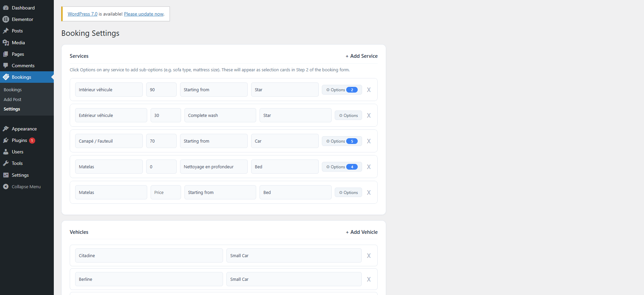The image size is (644, 295).
Task: Click the Pages sidebar icon
Action: tap(6, 54)
